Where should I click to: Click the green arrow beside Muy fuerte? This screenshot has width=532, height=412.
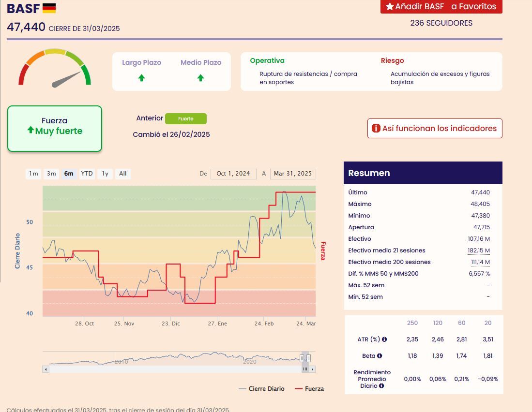click(30, 130)
